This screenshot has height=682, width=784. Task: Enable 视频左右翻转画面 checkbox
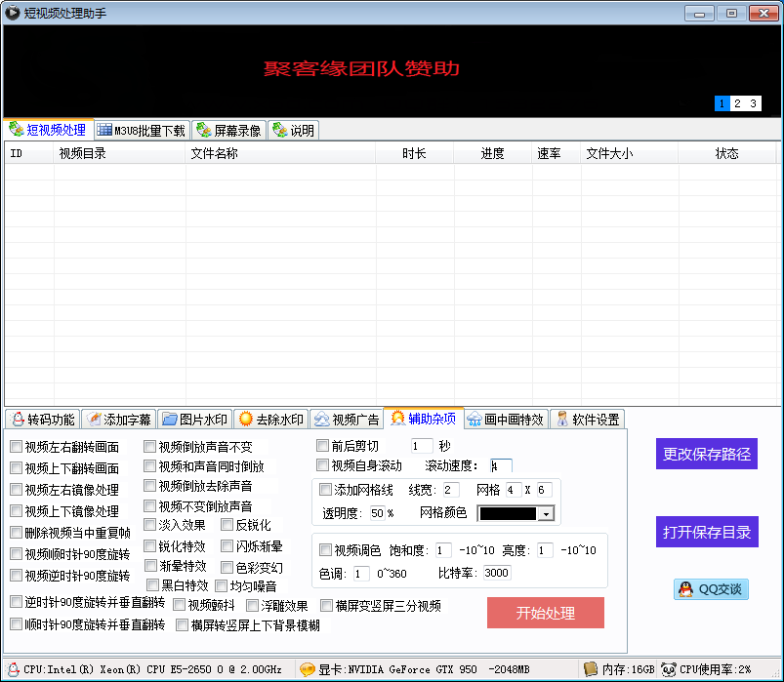tap(16, 446)
